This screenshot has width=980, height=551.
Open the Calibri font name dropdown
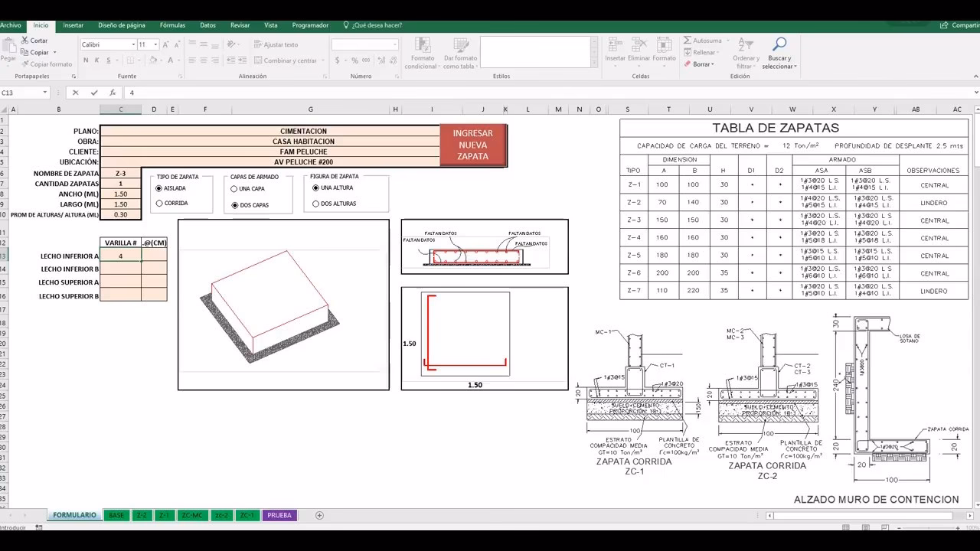point(133,45)
